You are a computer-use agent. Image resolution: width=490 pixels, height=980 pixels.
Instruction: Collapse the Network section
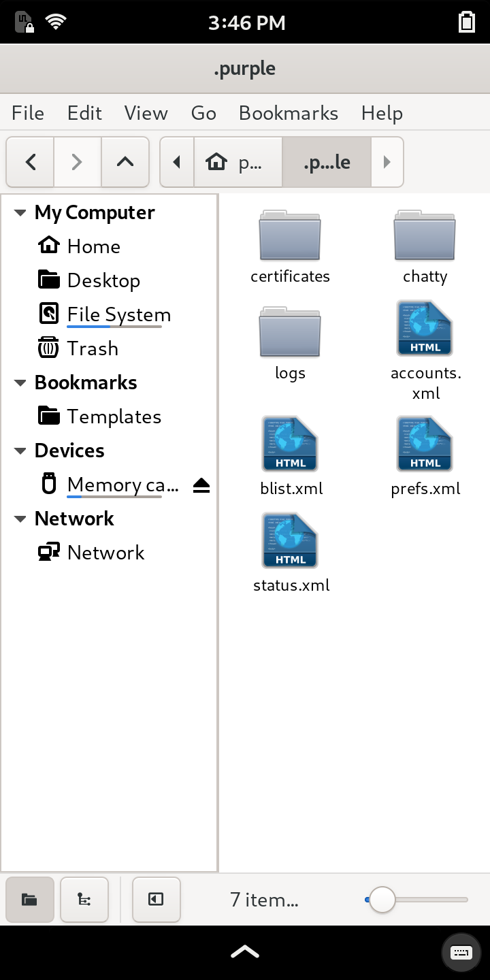pos(20,519)
